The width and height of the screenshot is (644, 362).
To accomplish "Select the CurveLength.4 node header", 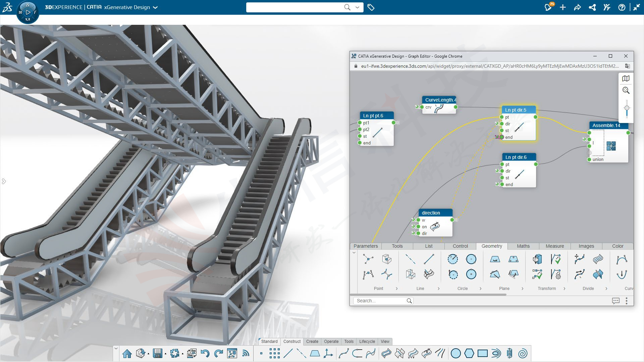I will point(439,100).
